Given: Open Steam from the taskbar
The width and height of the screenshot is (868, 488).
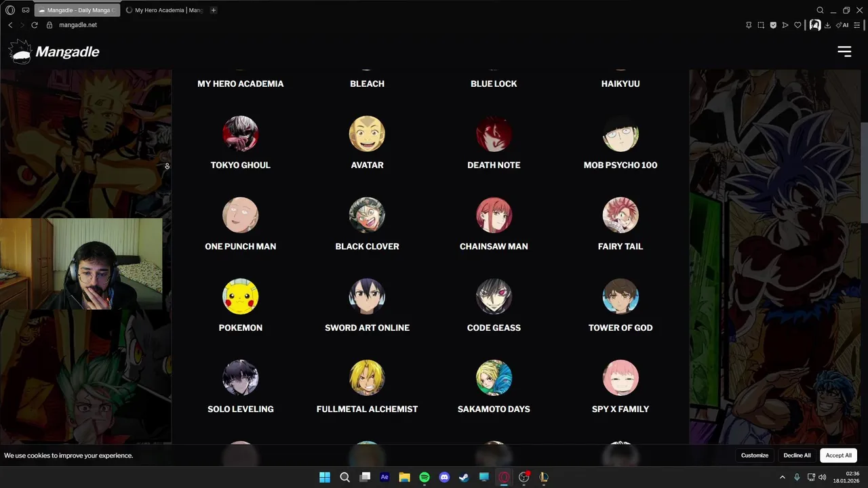Looking at the screenshot, I should 464,477.
